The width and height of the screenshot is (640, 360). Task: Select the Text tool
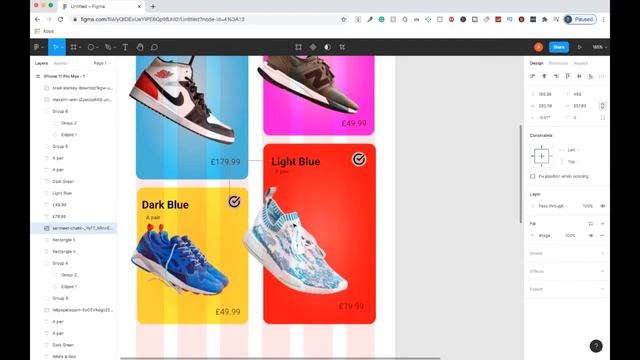(125, 47)
